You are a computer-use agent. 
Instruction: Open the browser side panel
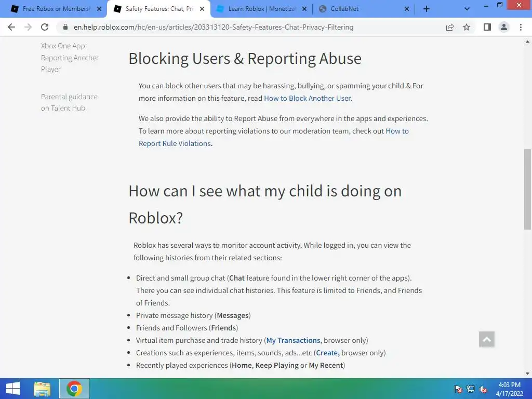coord(487,27)
